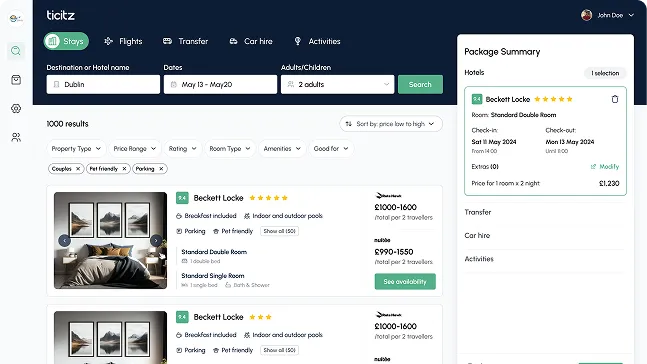Expand the Property Type filter
The width and height of the screenshot is (647, 364).
76,149
